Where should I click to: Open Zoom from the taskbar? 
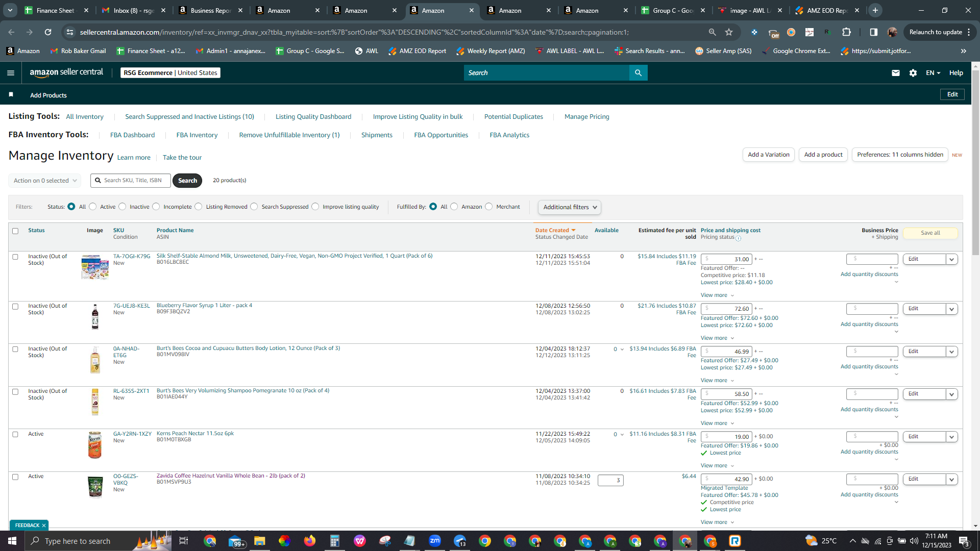click(435, 541)
